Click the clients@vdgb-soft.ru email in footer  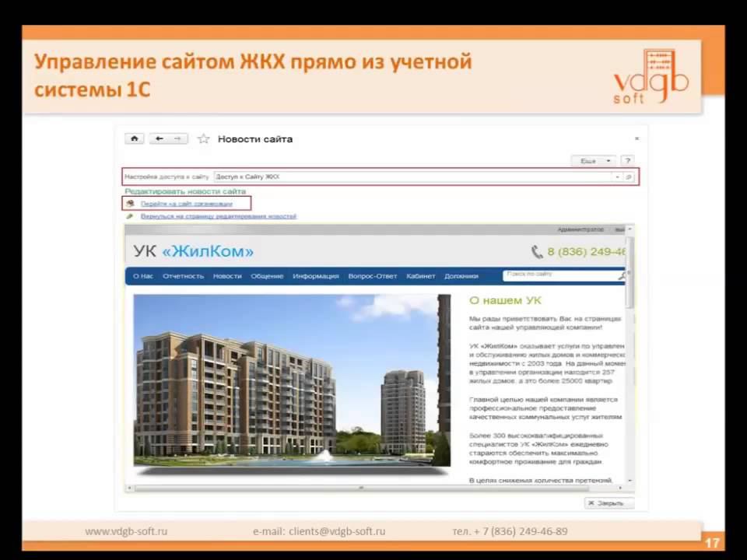[337, 531]
